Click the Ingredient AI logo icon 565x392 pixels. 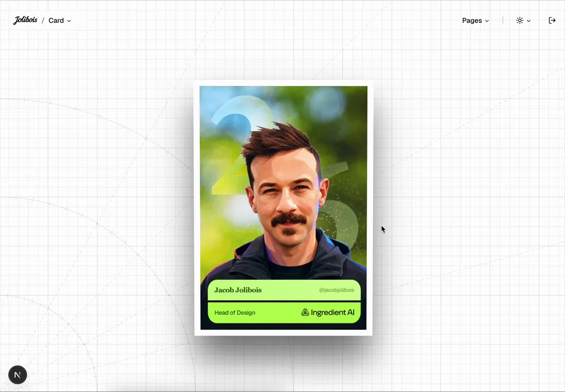pyautogui.click(x=305, y=313)
